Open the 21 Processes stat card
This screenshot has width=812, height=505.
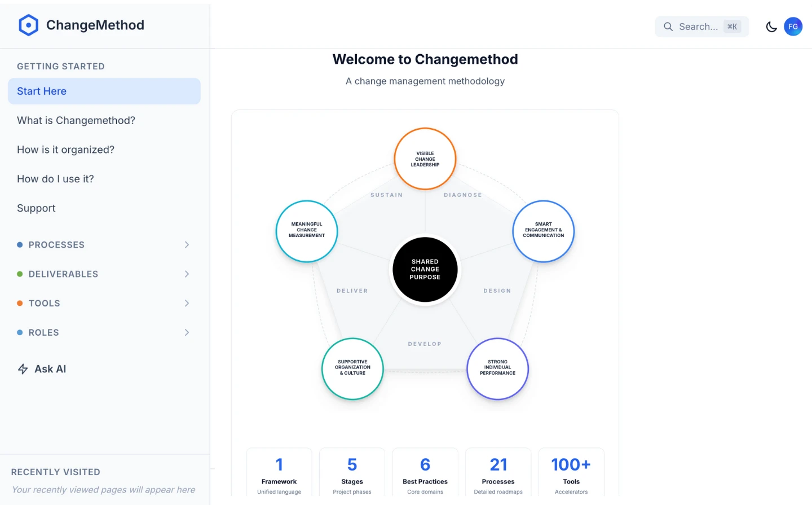coord(498,473)
